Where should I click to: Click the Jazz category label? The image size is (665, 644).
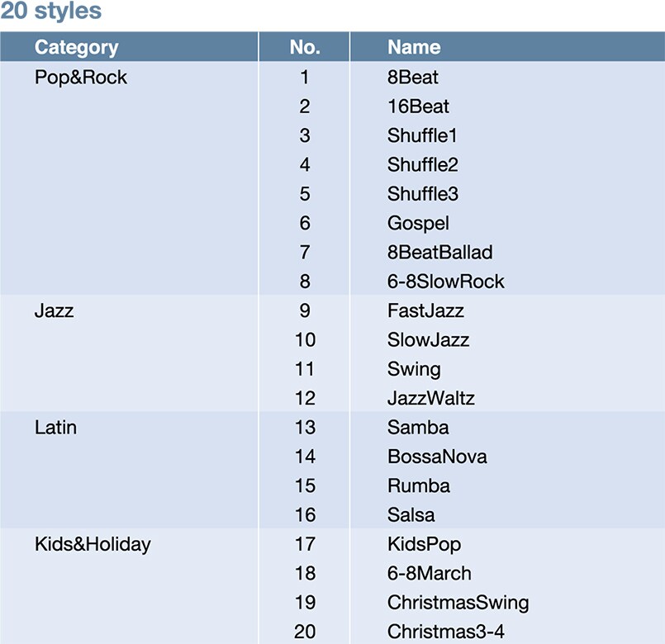coord(55,310)
